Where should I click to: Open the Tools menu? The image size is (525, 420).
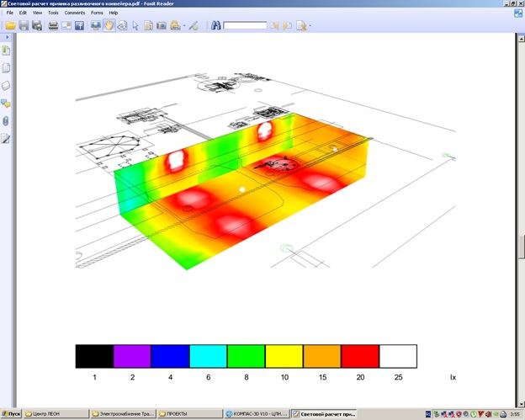[53, 13]
